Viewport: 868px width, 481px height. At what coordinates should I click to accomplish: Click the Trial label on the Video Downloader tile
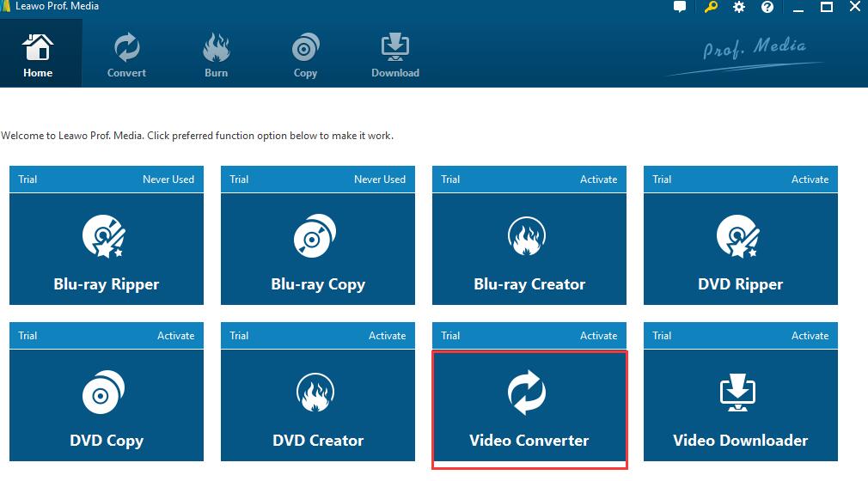[x=662, y=336]
